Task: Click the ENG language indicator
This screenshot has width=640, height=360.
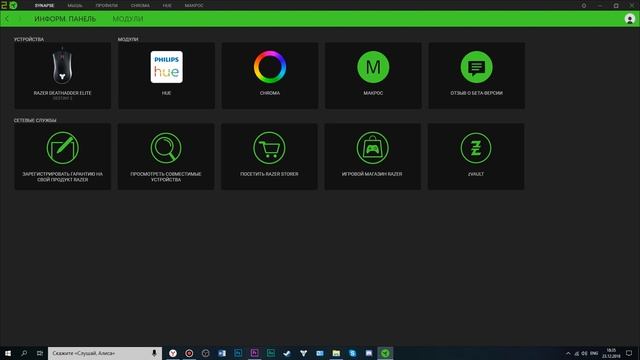Action: point(594,353)
